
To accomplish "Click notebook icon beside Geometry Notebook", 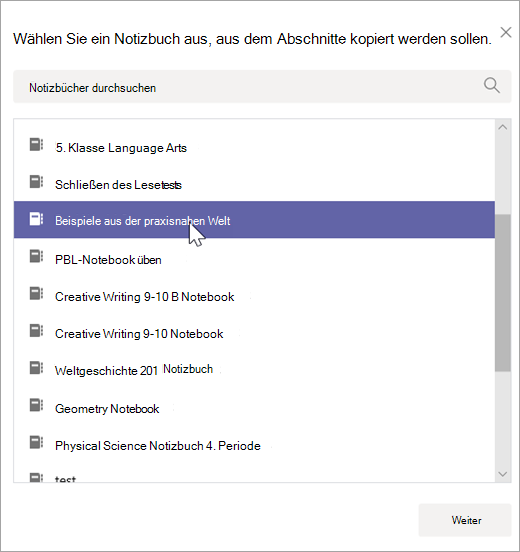I will 36,405.
